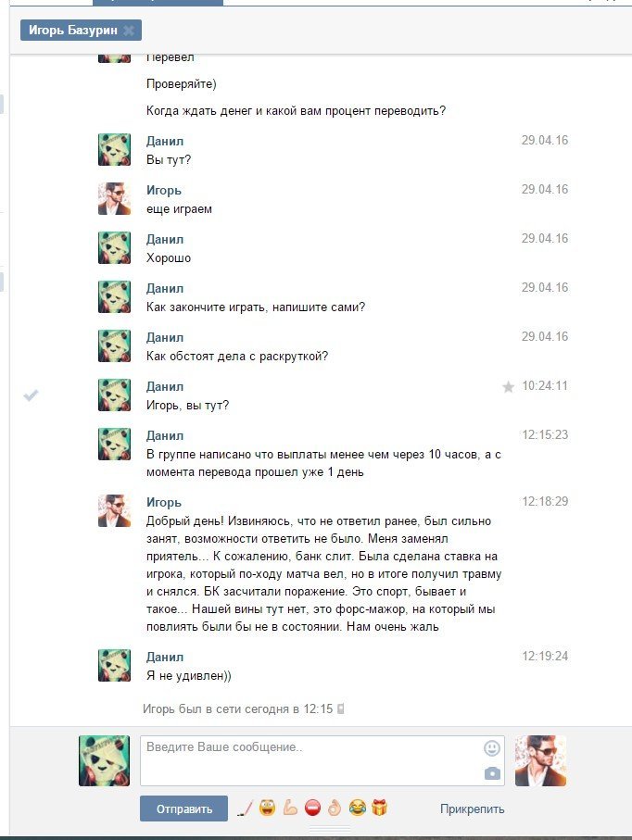Insert the OK hand emoji
The image size is (632, 840).
click(335, 808)
